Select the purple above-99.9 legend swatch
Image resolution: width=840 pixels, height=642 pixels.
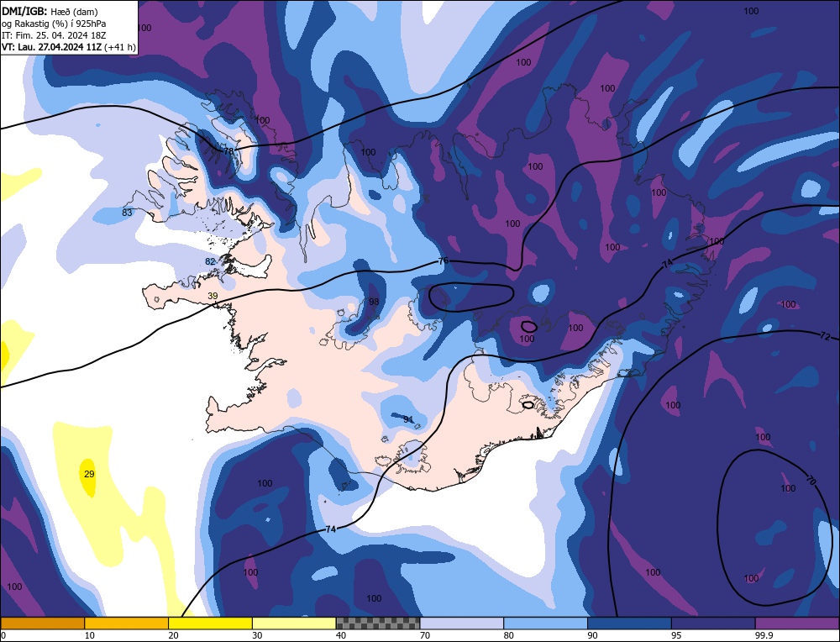tap(797, 624)
